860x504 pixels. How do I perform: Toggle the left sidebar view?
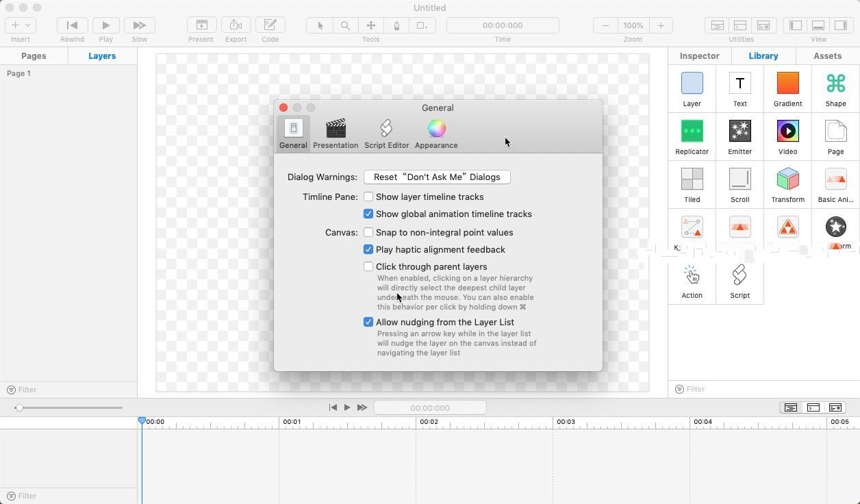(795, 25)
